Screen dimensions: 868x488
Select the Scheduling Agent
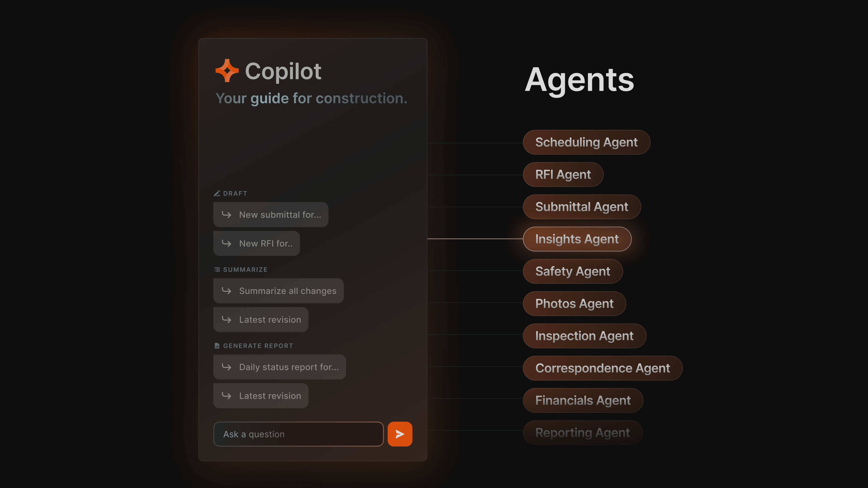click(x=586, y=142)
